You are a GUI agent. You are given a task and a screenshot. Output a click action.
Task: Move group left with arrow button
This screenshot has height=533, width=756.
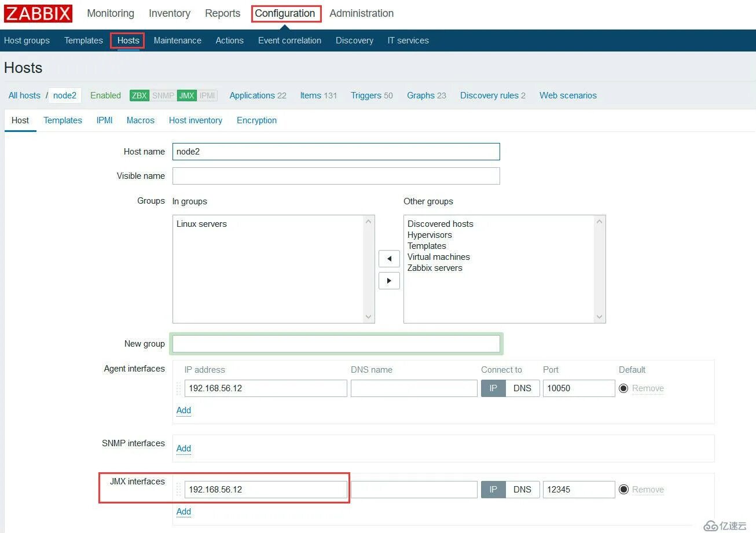389,259
